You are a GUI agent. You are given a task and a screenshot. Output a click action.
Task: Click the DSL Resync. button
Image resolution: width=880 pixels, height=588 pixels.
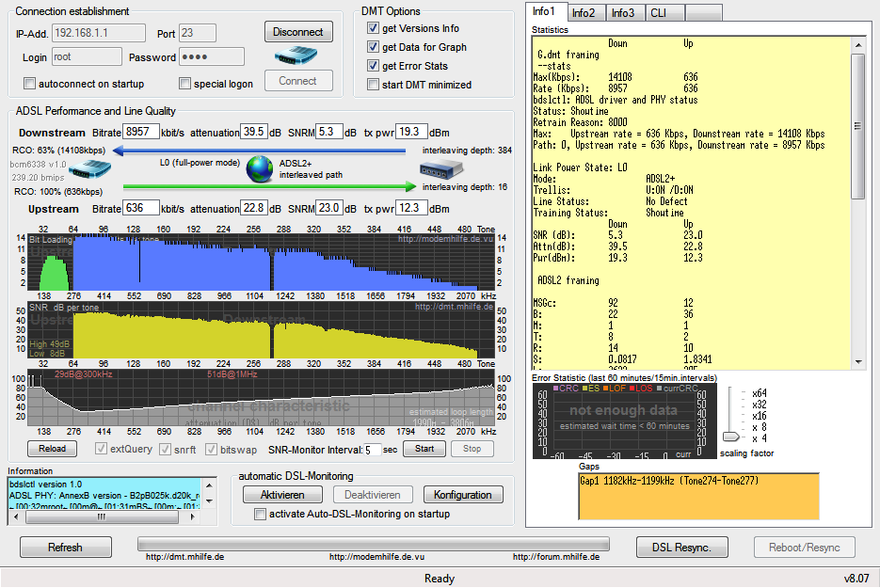pyautogui.click(x=682, y=547)
